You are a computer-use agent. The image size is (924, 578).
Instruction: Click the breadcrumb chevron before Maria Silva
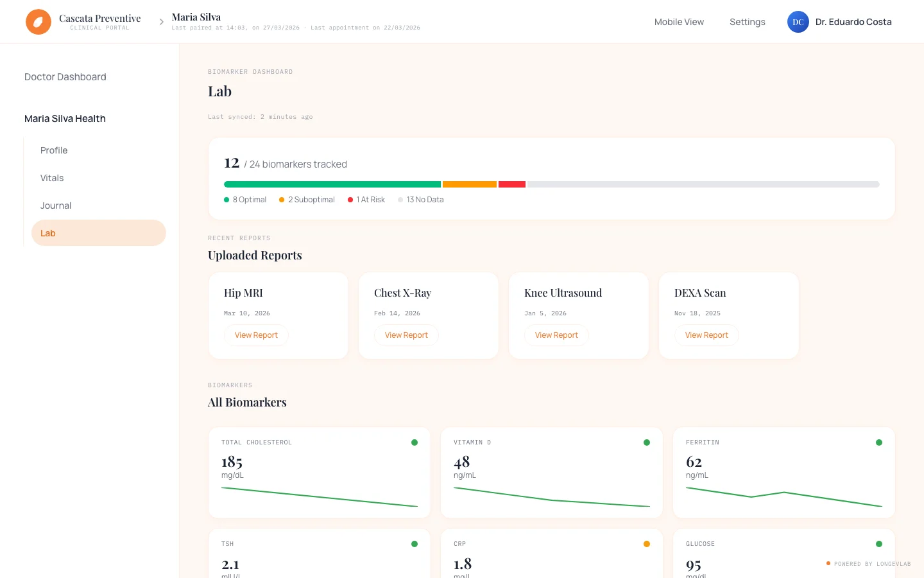click(161, 22)
